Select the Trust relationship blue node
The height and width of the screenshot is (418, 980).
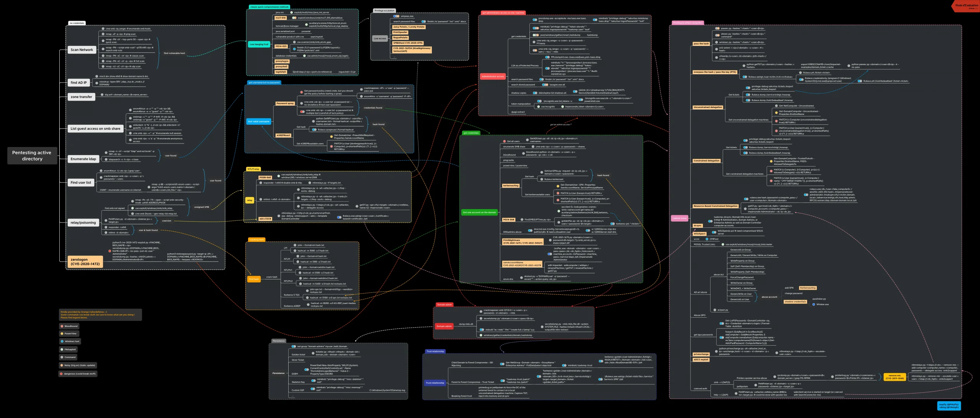pos(435,383)
